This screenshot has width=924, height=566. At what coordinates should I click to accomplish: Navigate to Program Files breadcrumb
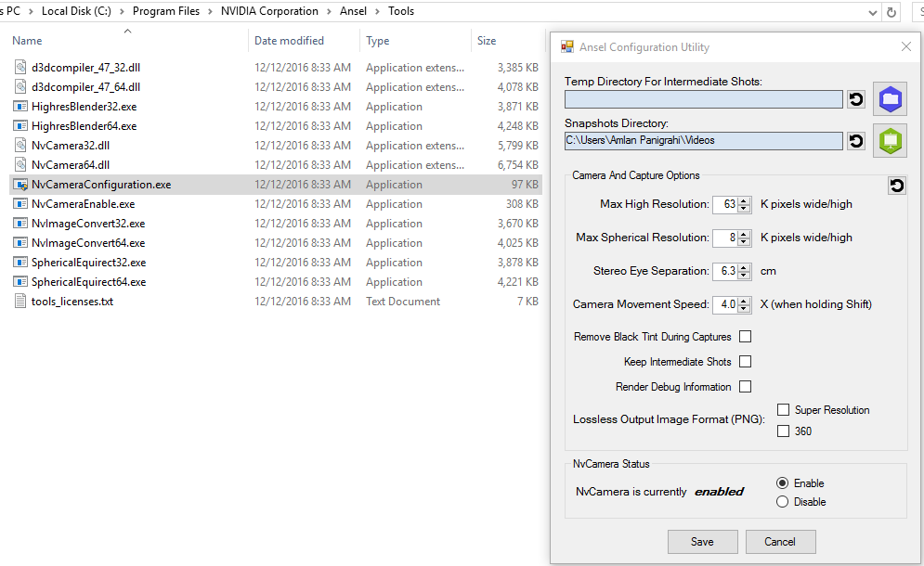pyautogui.click(x=166, y=11)
